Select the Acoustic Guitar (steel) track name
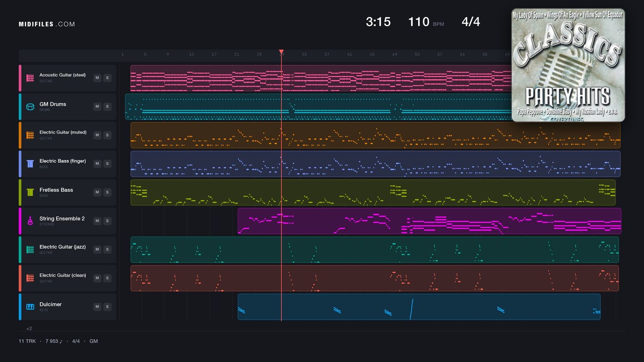 coord(63,75)
